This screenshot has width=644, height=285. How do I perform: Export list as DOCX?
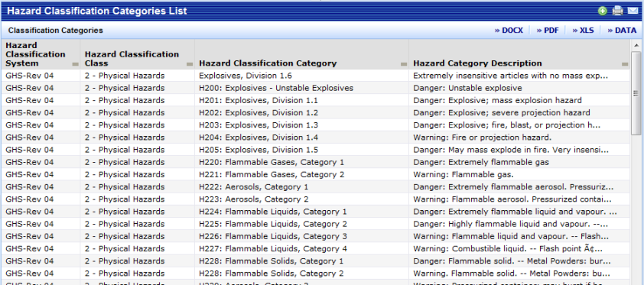[x=509, y=31]
